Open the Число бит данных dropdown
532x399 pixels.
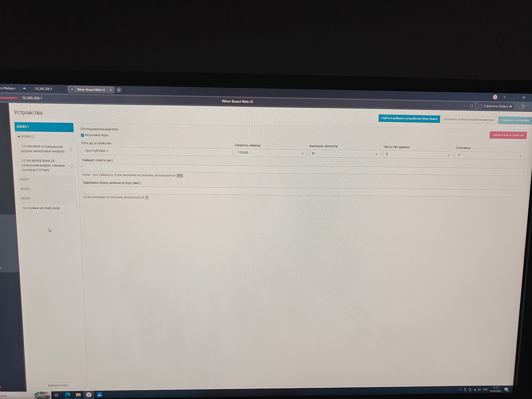[x=418, y=154]
